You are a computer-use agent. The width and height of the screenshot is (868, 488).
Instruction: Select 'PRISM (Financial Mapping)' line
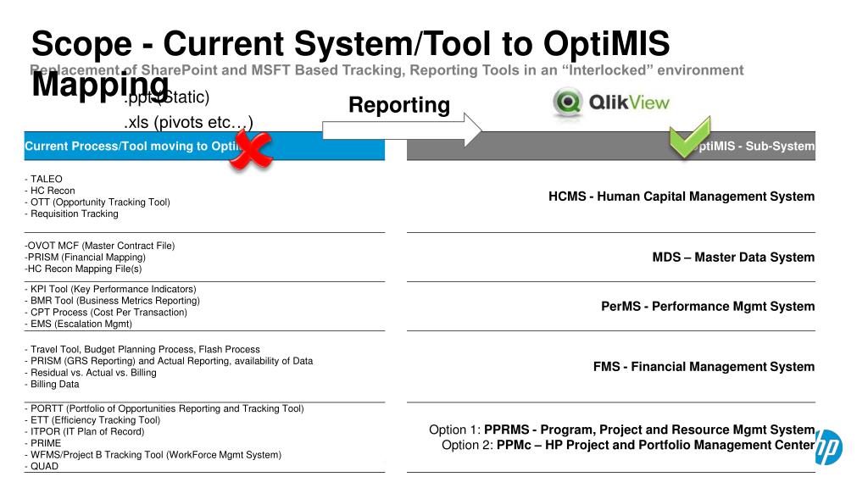pos(86,258)
